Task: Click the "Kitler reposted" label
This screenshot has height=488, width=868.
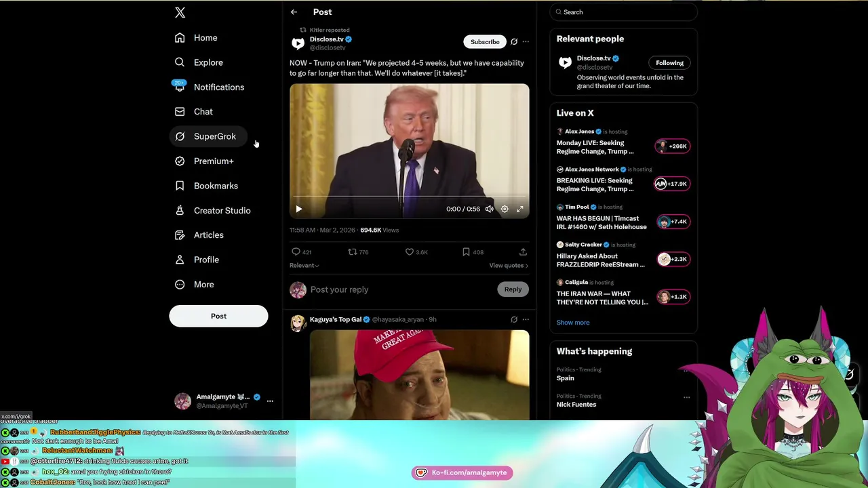Action: tap(330, 30)
